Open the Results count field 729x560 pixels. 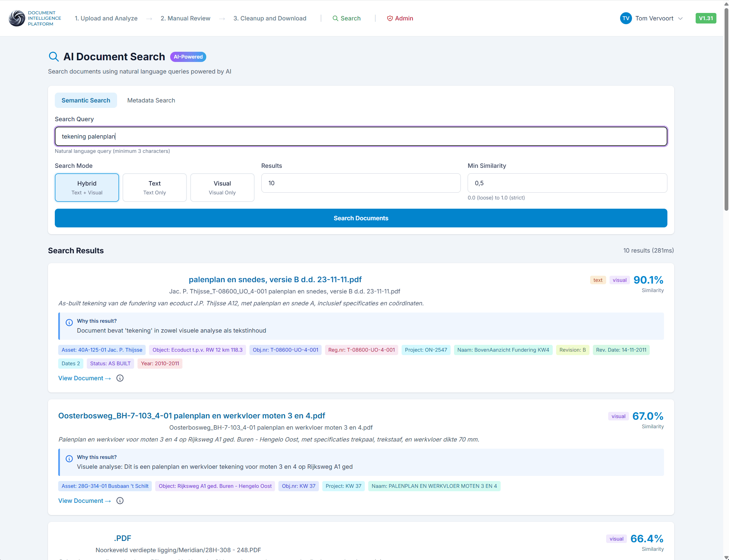[361, 183]
